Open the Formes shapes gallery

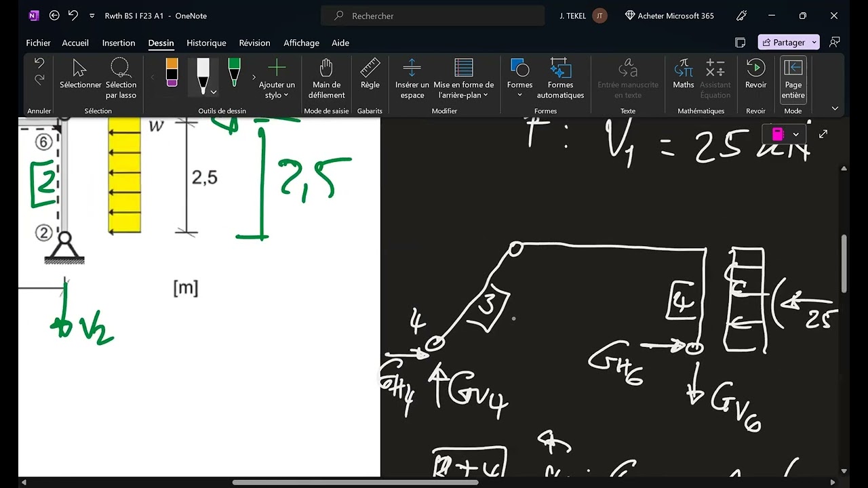pos(520,79)
